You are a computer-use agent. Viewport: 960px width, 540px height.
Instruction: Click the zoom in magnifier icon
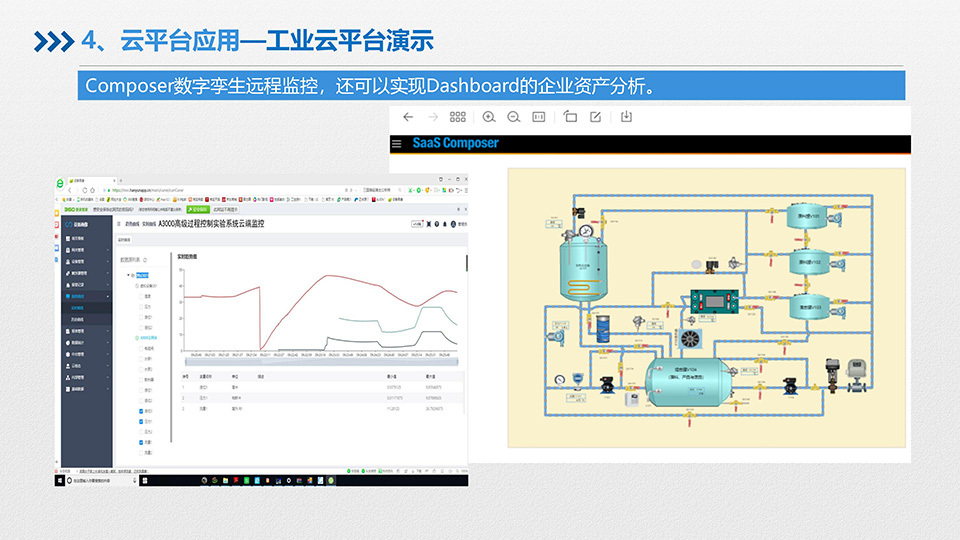point(489,117)
